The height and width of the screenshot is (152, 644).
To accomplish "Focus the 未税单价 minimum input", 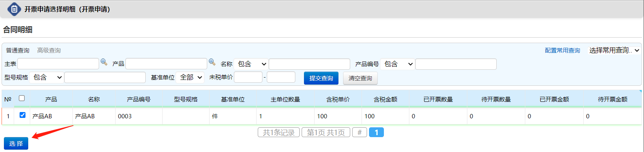I will coord(248,77).
